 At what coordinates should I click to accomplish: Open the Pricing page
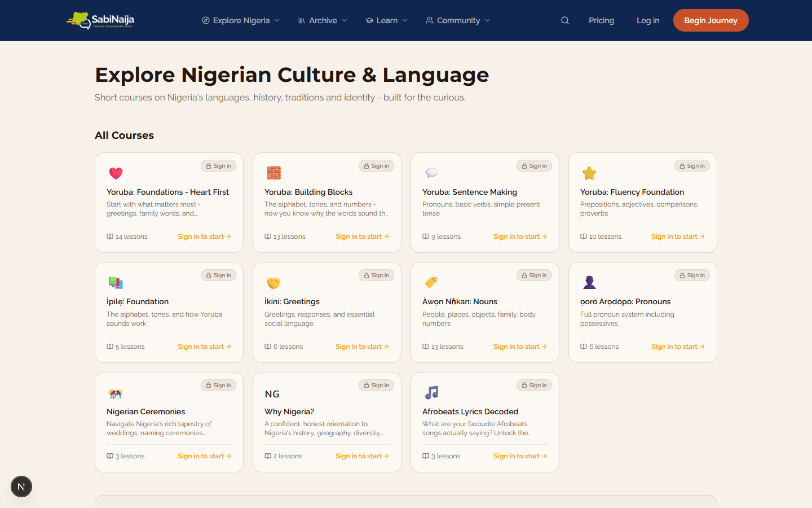point(601,20)
